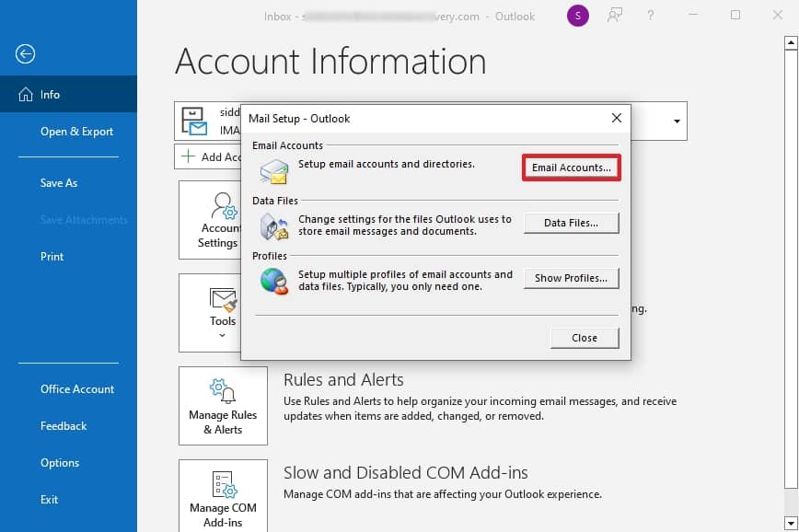This screenshot has height=532, width=799.
Task: Expand the account selector dropdown arrow
Action: click(677, 121)
